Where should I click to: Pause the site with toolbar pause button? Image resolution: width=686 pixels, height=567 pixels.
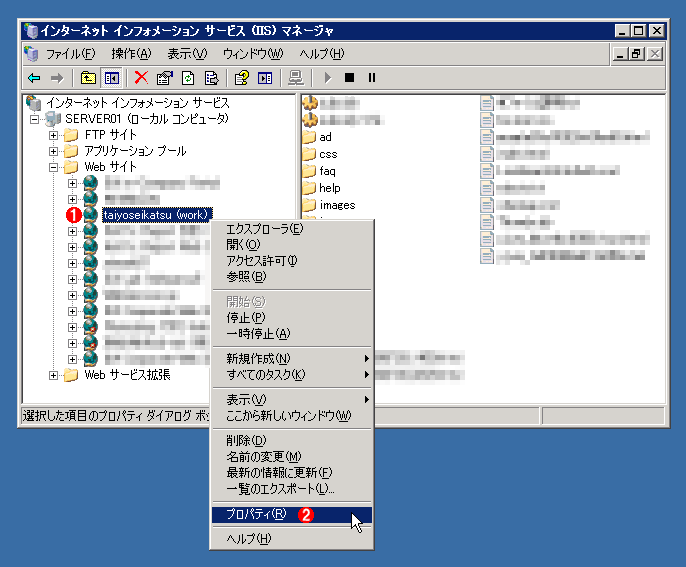[x=372, y=78]
